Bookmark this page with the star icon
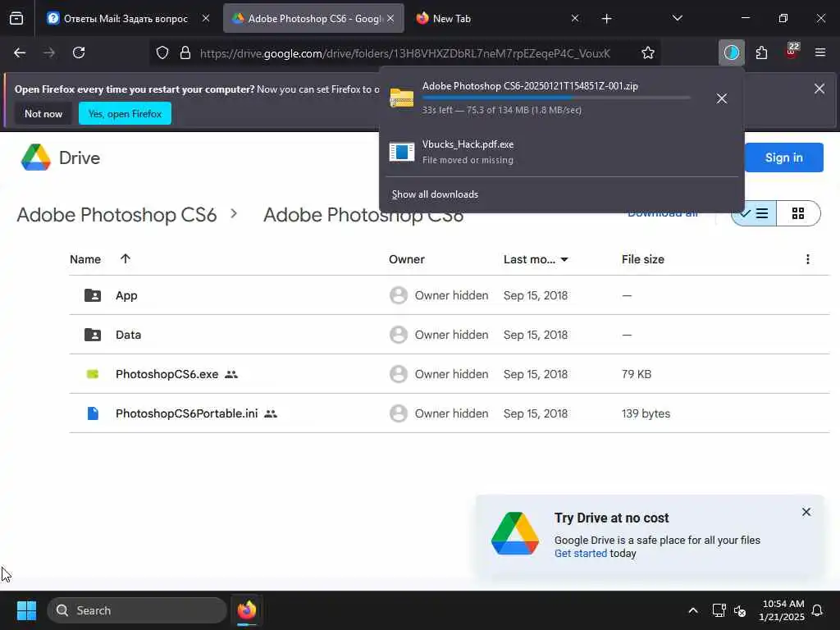Viewport: 840px width, 630px height. coord(648,52)
